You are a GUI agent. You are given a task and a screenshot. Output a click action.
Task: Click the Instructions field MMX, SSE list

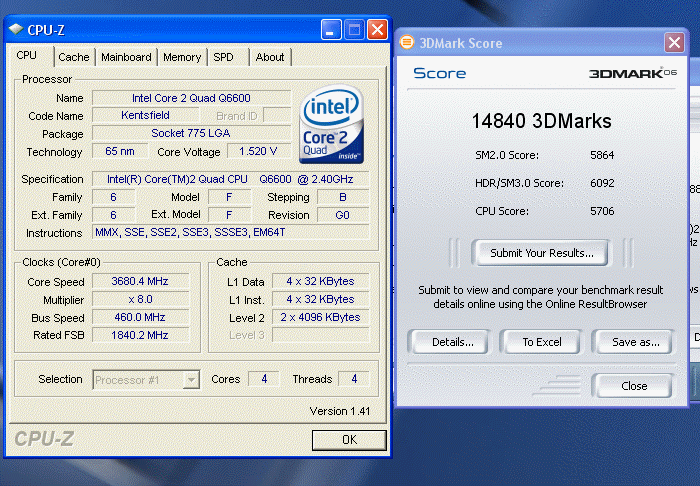pyautogui.click(x=230, y=232)
